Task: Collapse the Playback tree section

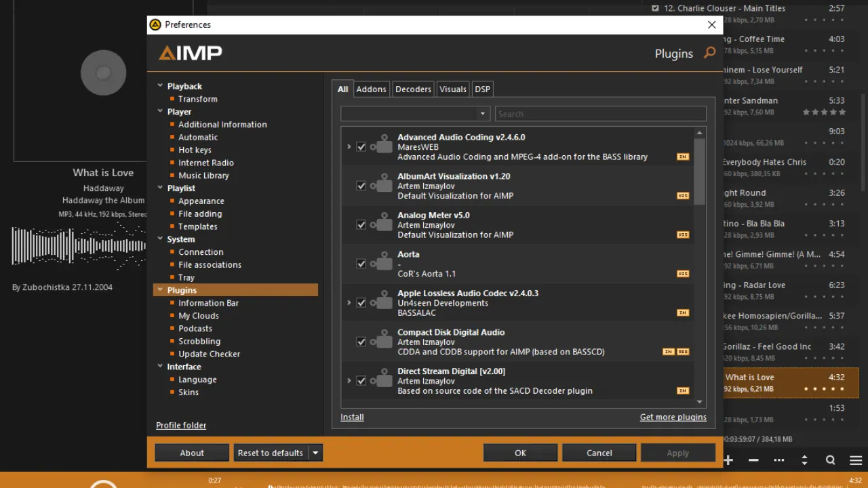Action: tap(160, 86)
